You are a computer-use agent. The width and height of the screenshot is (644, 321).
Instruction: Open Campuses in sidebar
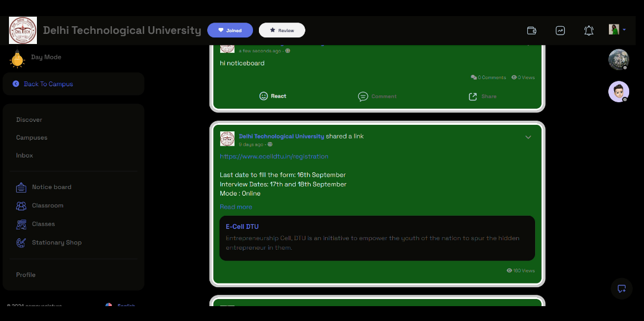[32, 137]
